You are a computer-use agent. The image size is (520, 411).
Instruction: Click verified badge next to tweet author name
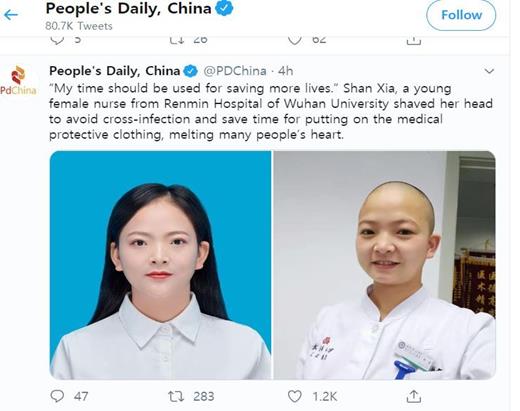click(191, 71)
